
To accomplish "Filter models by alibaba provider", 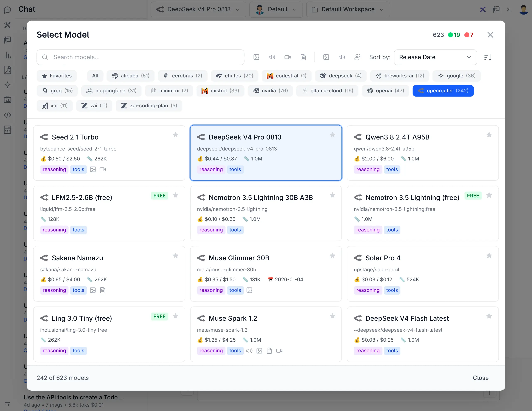I will pos(131,76).
